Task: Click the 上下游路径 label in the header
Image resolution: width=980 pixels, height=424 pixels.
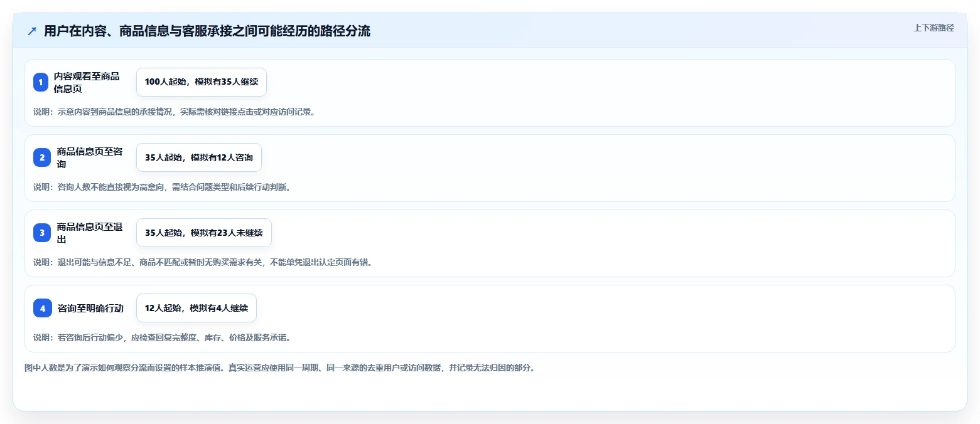Action: pyautogui.click(x=934, y=28)
